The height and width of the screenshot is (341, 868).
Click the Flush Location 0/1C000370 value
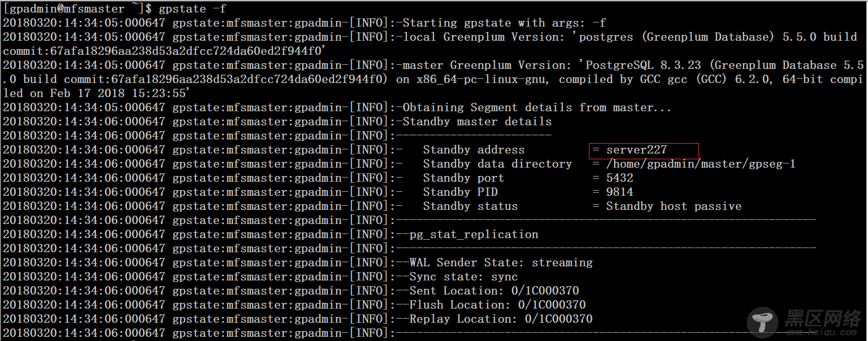(552, 305)
